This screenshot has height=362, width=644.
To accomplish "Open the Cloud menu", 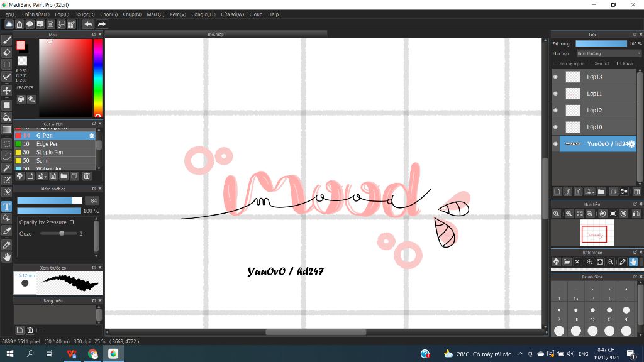I will pyautogui.click(x=256, y=14).
